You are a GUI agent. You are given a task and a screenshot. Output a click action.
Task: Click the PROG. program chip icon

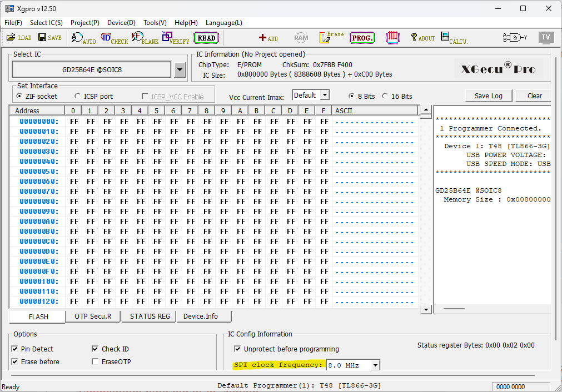(362, 38)
